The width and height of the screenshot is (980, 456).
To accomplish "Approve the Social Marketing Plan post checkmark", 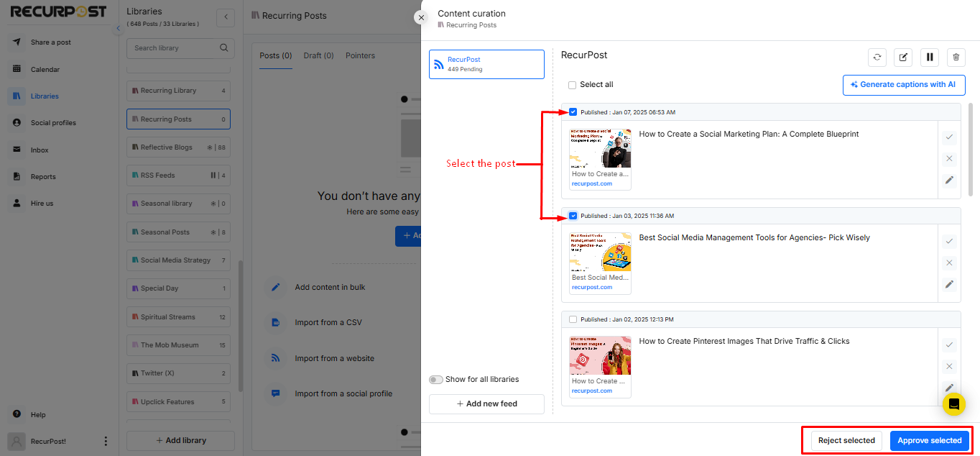I will tap(949, 137).
